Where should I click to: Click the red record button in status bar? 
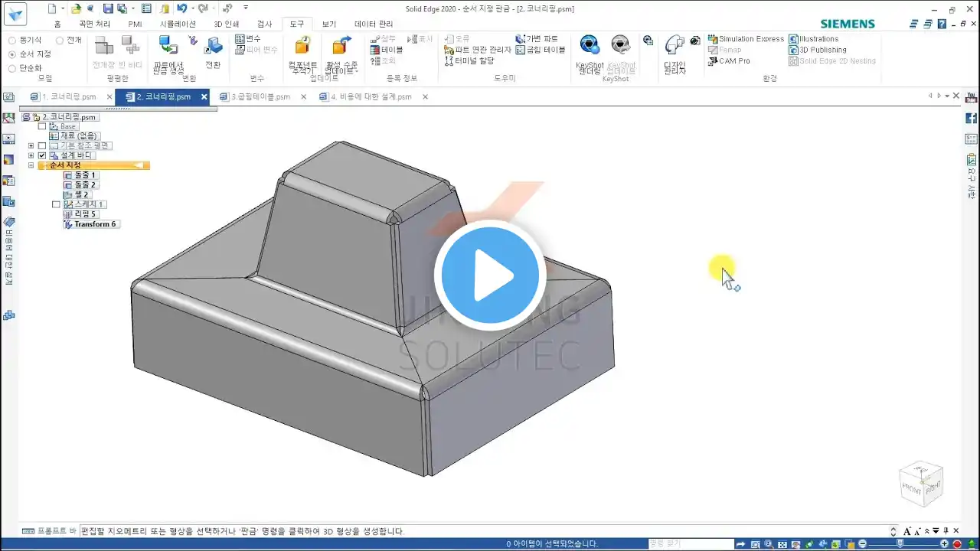pyautogui.click(x=957, y=543)
